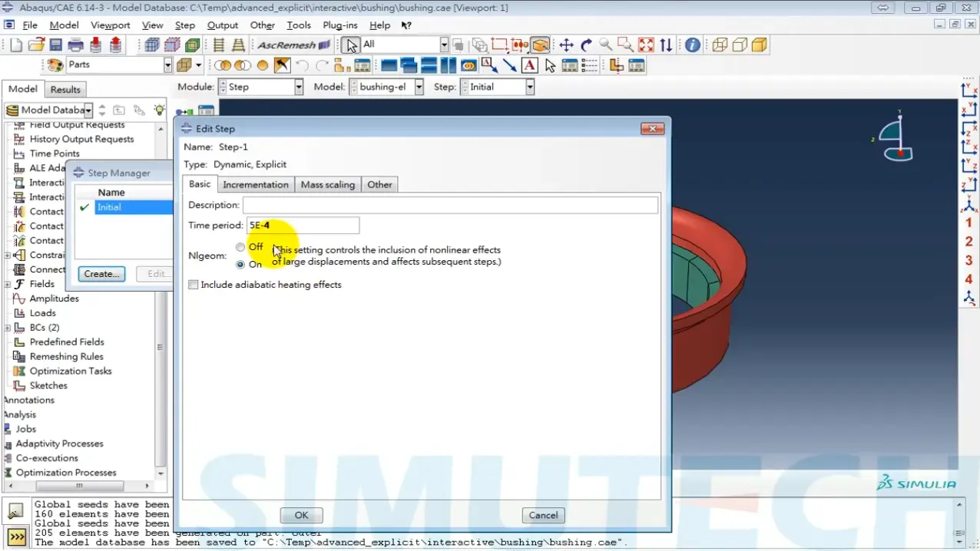Select the magnify view tool
The image size is (980, 551).
pos(606,45)
